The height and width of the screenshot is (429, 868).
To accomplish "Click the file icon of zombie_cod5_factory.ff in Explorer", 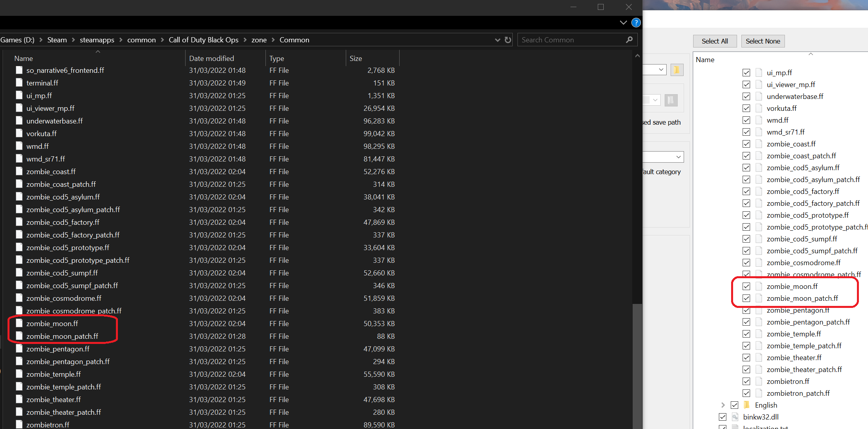I will (x=19, y=222).
